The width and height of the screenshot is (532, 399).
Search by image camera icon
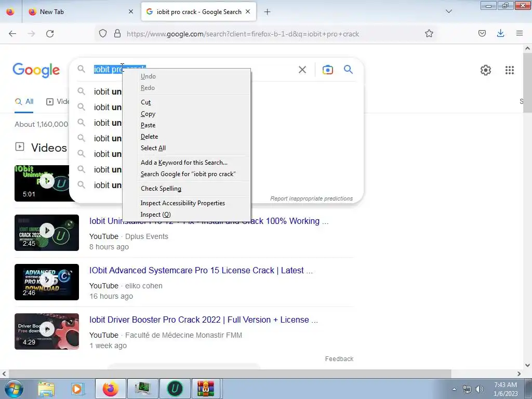[327, 70]
